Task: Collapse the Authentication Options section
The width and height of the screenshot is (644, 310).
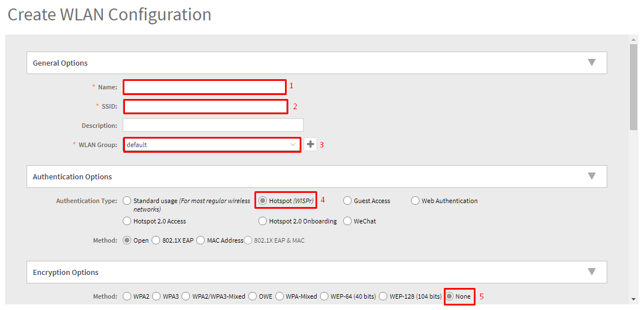Action: click(591, 176)
